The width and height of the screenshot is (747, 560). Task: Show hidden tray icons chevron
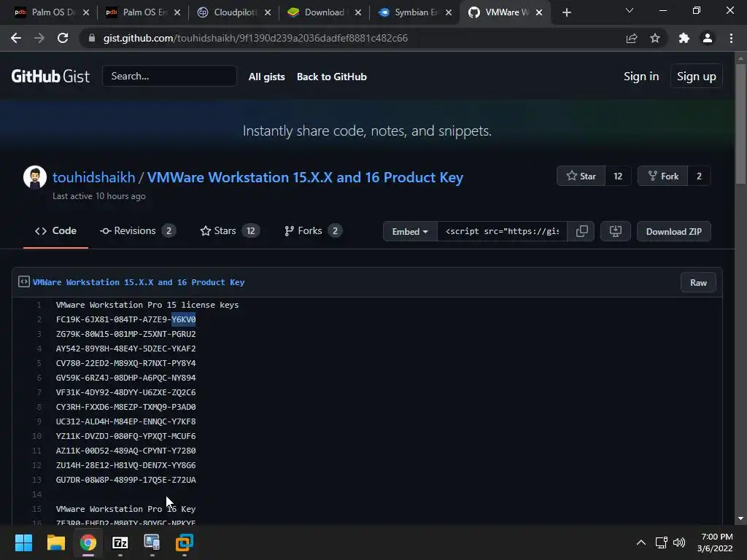click(641, 542)
